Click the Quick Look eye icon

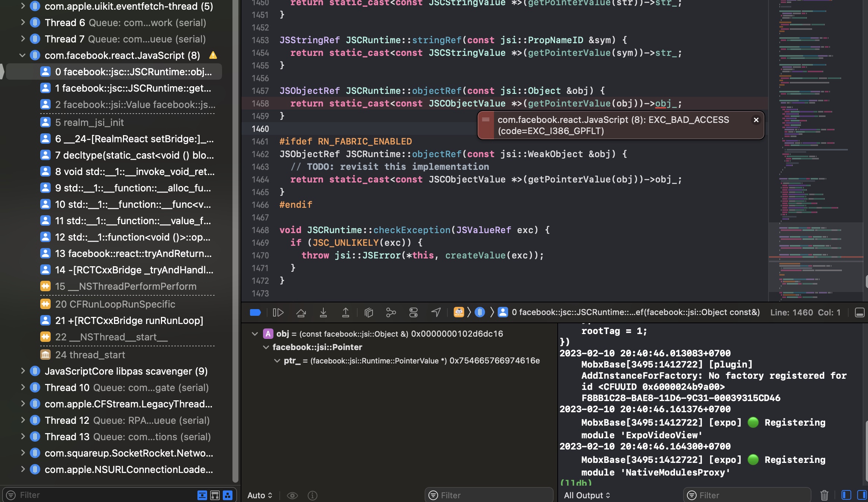(292, 495)
